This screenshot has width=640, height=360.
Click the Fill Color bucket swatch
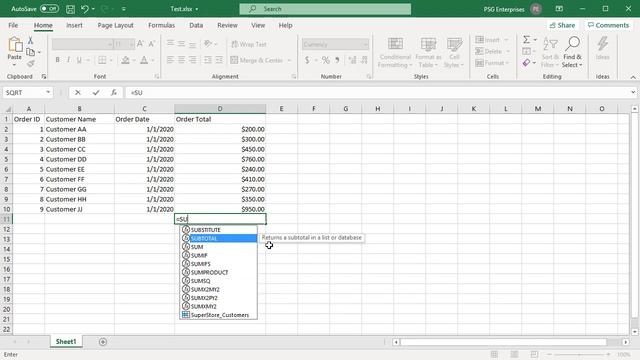click(125, 60)
